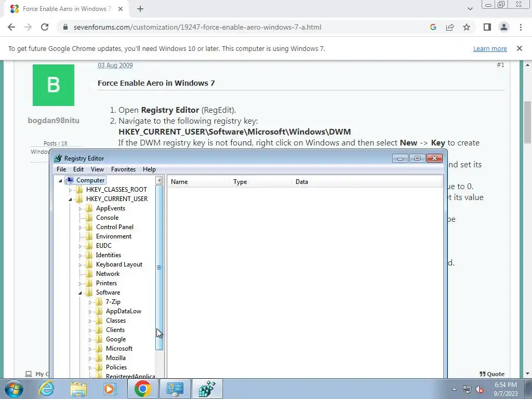Image resolution: width=532 pixels, height=399 pixels.
Task: Toggle Chrome side panel
Action: [487, 27]
